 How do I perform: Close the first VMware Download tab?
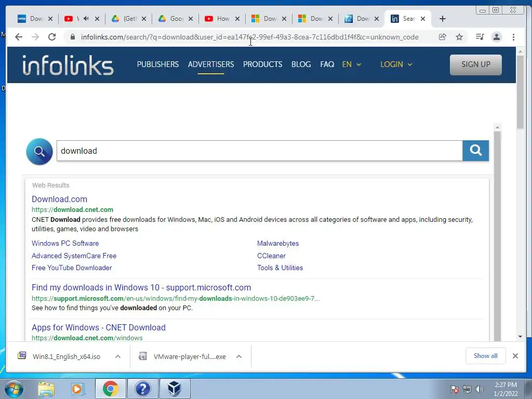50,19
